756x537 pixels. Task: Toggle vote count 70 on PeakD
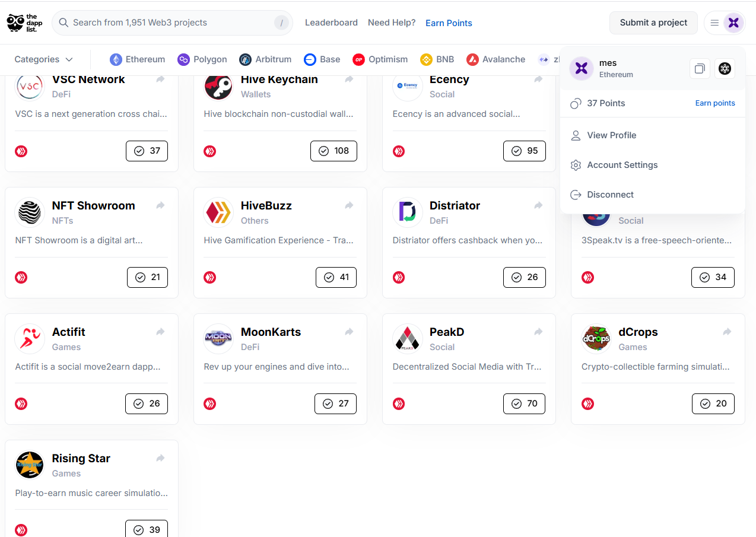click(x=524, y=403)
